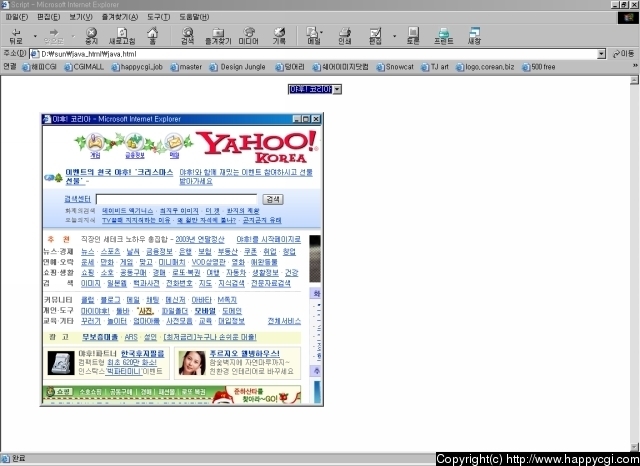Click the logo.corean.biz favorites link
The height and width of the screenshot is (466, 640).
coord(485,67)
